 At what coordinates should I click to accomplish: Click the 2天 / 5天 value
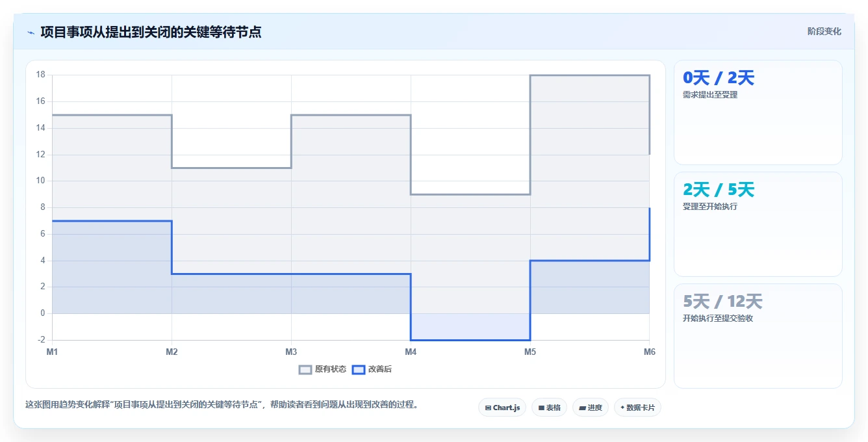[x=719, y=190]
